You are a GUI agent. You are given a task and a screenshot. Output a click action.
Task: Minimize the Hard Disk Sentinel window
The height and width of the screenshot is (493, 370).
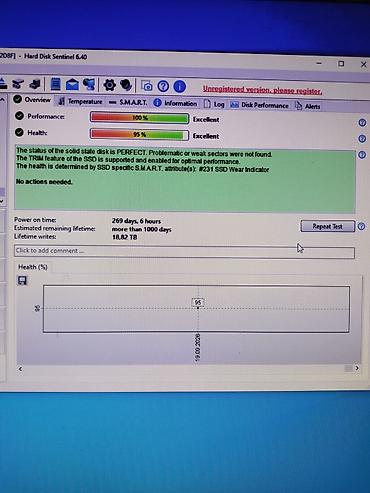pyautogui.click(x=319, y=63)
